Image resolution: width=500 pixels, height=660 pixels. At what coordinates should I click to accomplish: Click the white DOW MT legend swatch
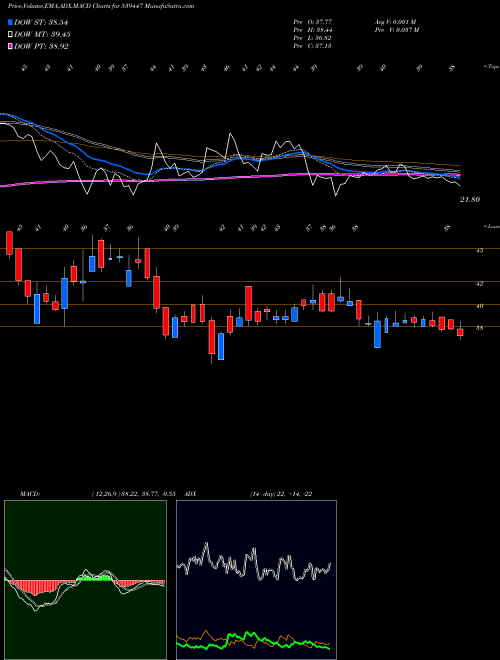(10, 35)
